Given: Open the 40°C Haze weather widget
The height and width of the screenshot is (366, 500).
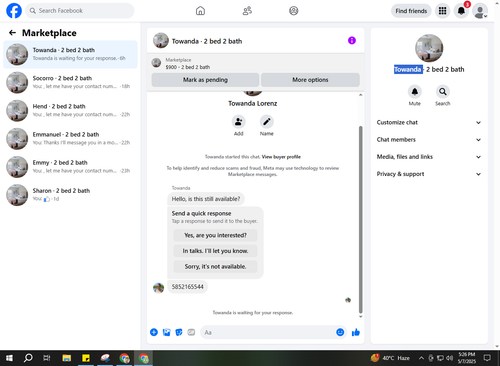Looking at the screenshot, I should point(390,358).
